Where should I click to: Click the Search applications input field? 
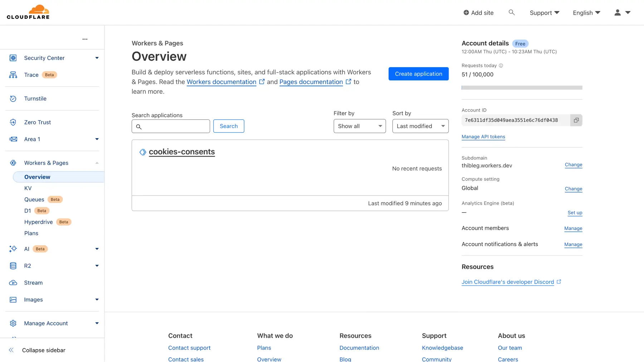point(171,126)
